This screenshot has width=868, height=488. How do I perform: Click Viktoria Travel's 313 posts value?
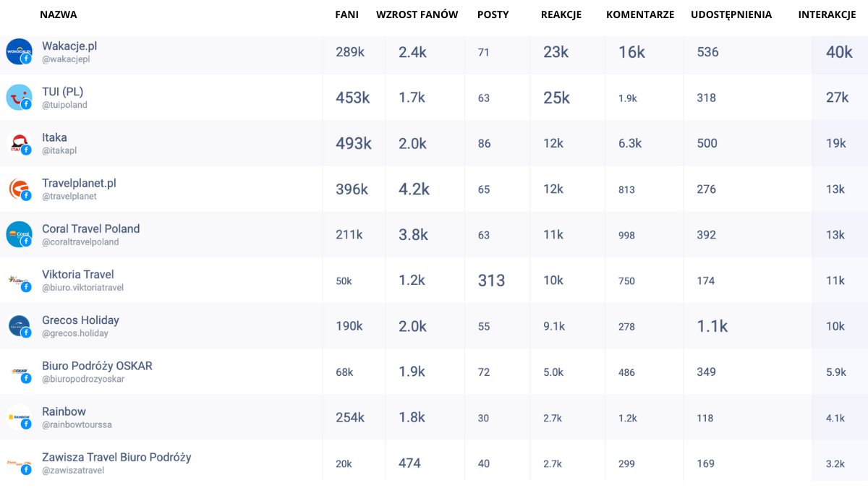tap(491, 281)
